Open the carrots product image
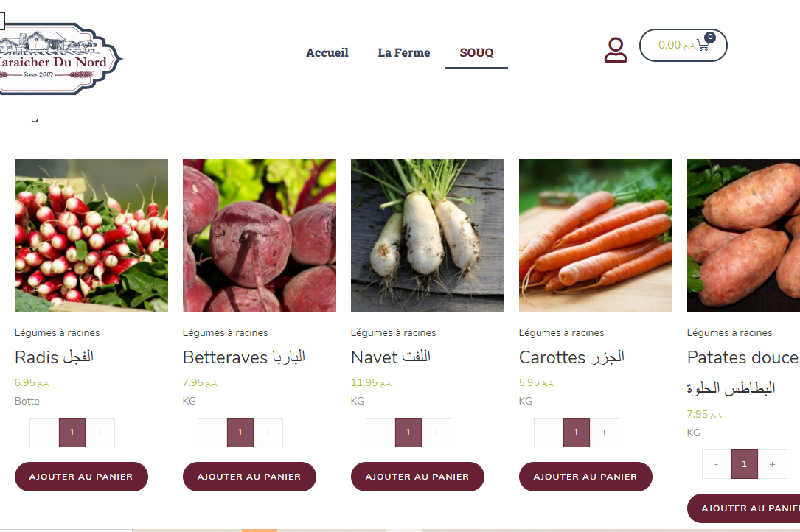The image size is (800, 532). [596, 236]
